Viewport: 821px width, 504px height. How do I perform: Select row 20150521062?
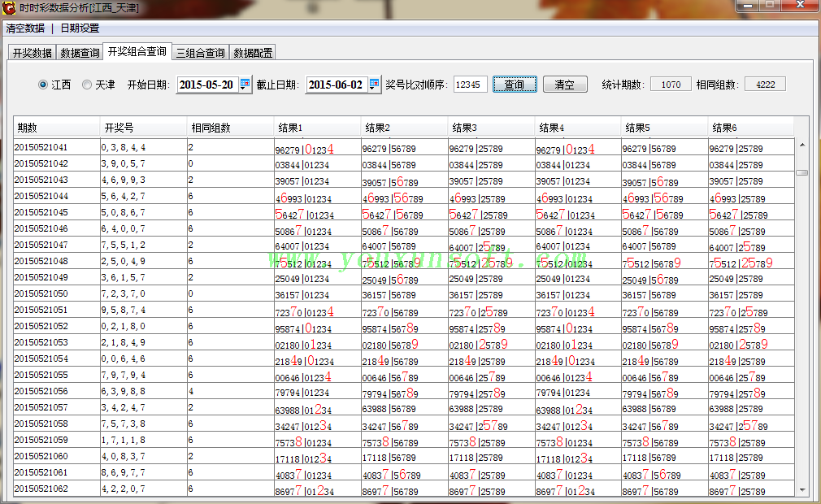404,489
